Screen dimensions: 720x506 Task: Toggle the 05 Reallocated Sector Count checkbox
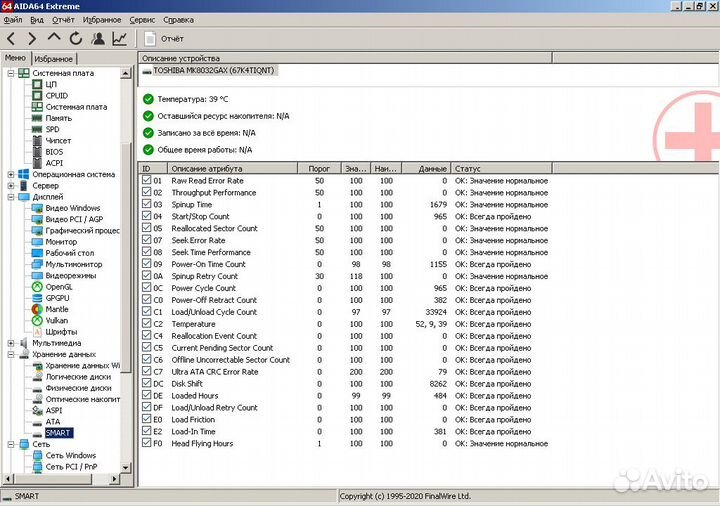(x=146, y=227)
